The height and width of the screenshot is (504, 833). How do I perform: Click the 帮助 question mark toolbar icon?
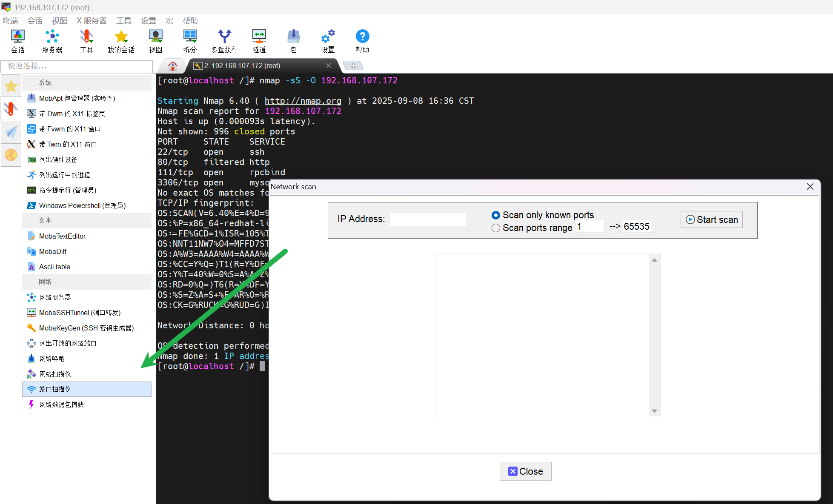click(x=362, y=41)
